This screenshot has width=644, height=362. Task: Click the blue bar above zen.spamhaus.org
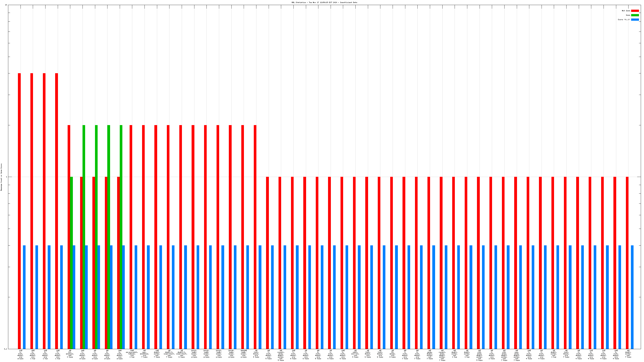(x=148, y=297)
